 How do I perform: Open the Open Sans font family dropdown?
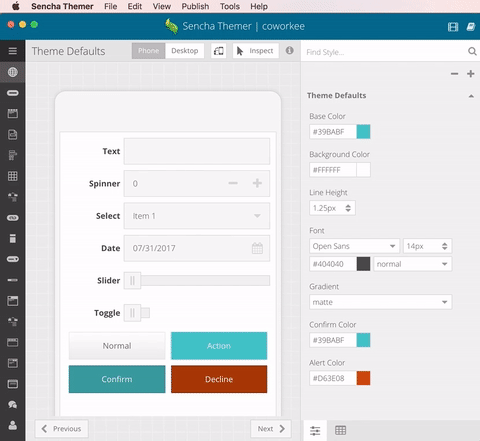coord(354,246)
